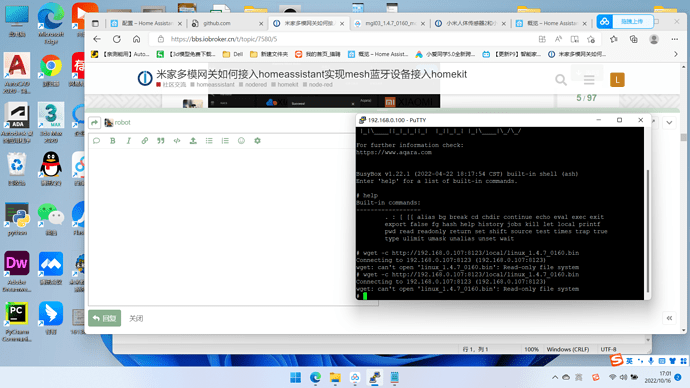Open the editor options gear
The height and width of the screenshot is (388, 690).
[257, 141]
